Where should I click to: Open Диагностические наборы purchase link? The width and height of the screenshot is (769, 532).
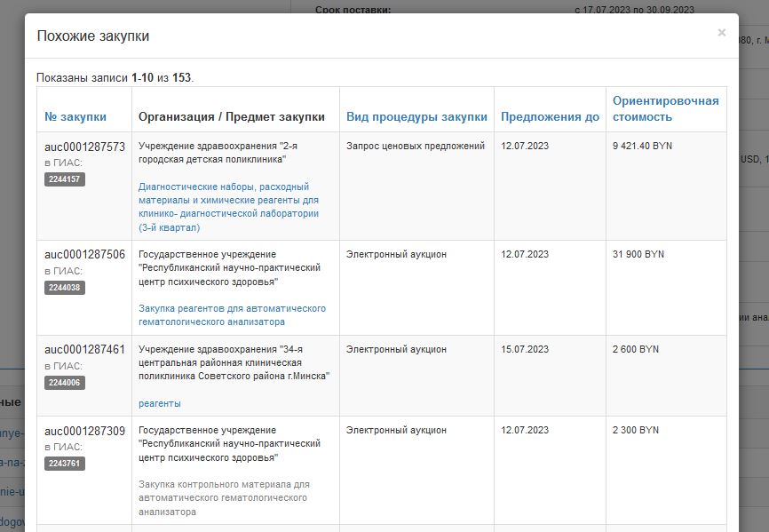click(228, 207)
